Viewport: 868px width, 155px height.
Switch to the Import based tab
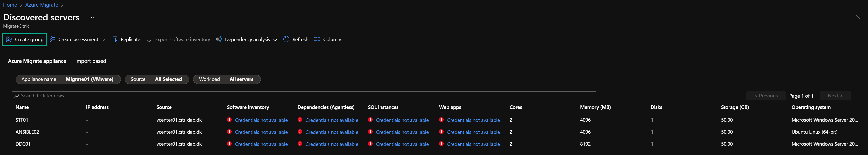pos(90,61)
